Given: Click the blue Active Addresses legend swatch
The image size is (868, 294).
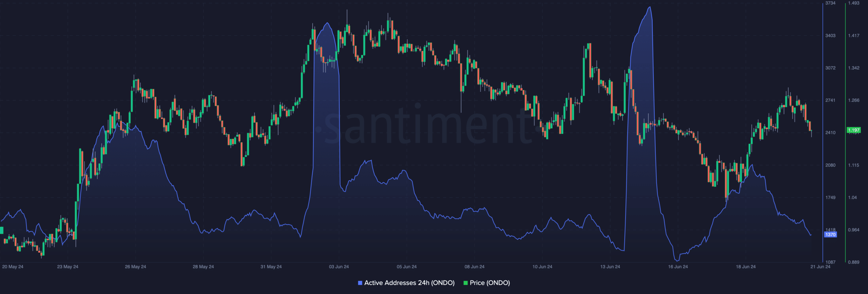Looking at the screenshot, I should pos(360,283).
